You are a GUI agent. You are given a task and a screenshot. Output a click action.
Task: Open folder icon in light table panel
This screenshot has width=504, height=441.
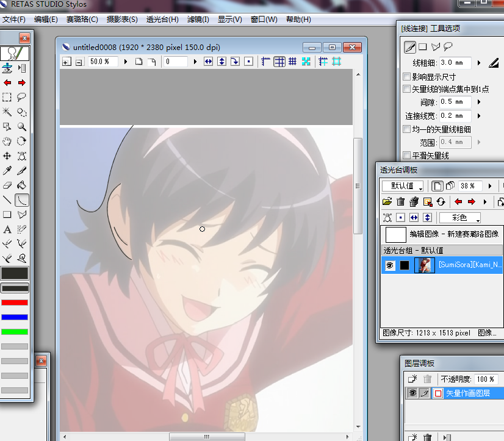coord(387,202)
